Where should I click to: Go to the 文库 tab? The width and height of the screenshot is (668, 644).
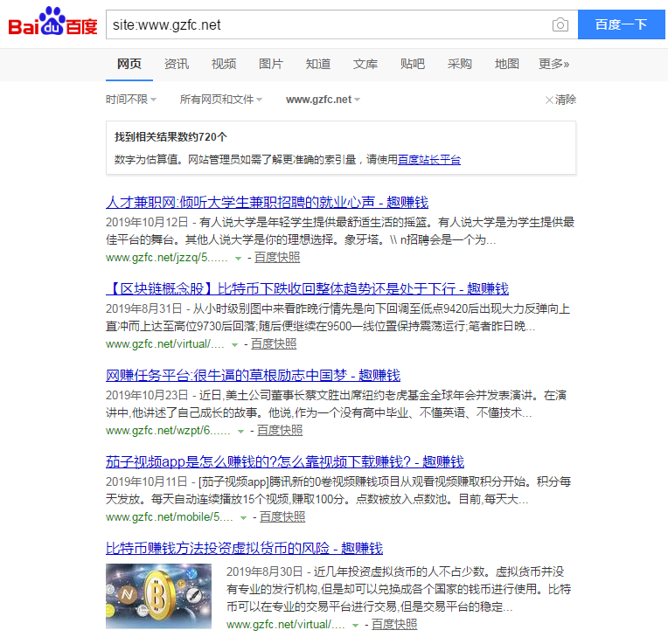(x=365, y=64)
